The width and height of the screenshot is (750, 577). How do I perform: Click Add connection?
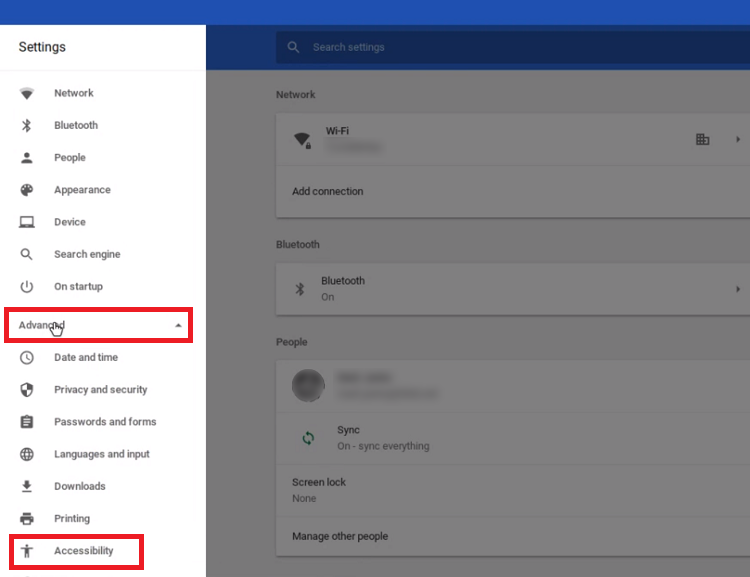click(x=328, y=191)
